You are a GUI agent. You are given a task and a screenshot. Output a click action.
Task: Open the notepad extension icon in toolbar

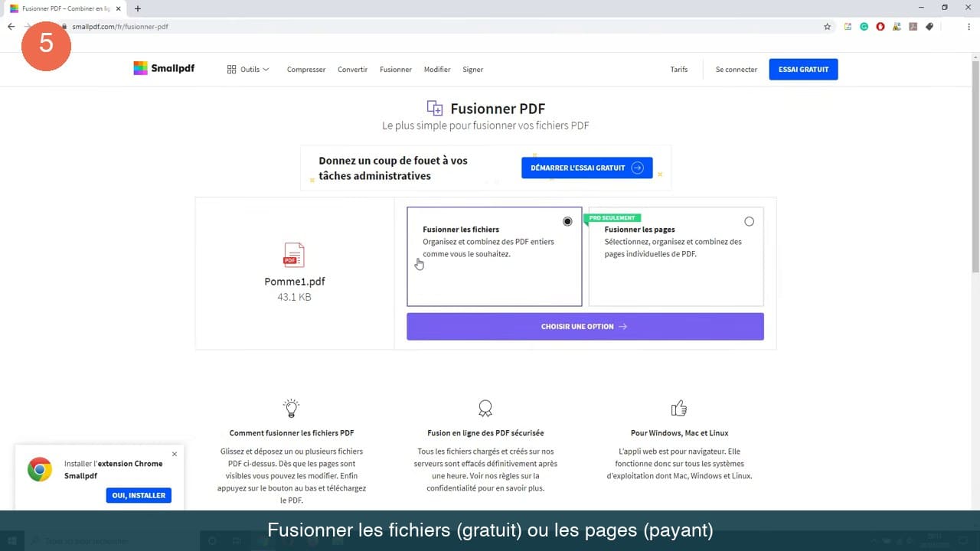(x=848, y=26)
